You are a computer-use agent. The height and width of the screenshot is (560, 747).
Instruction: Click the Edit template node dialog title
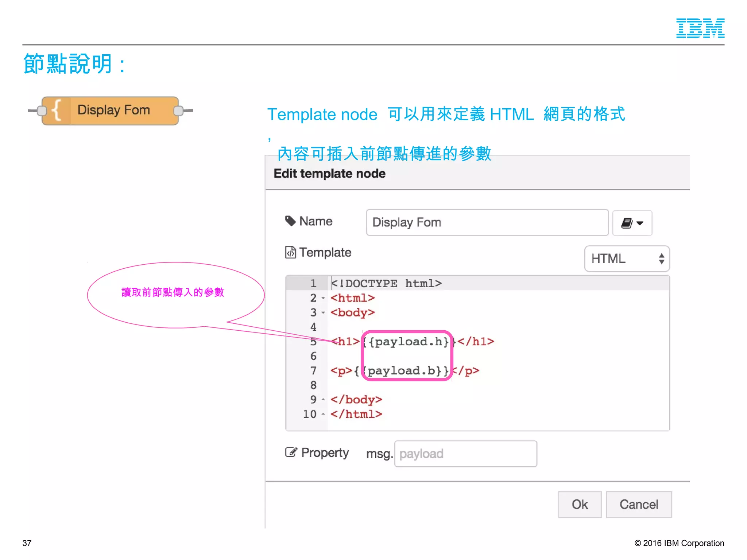[329, 174]
